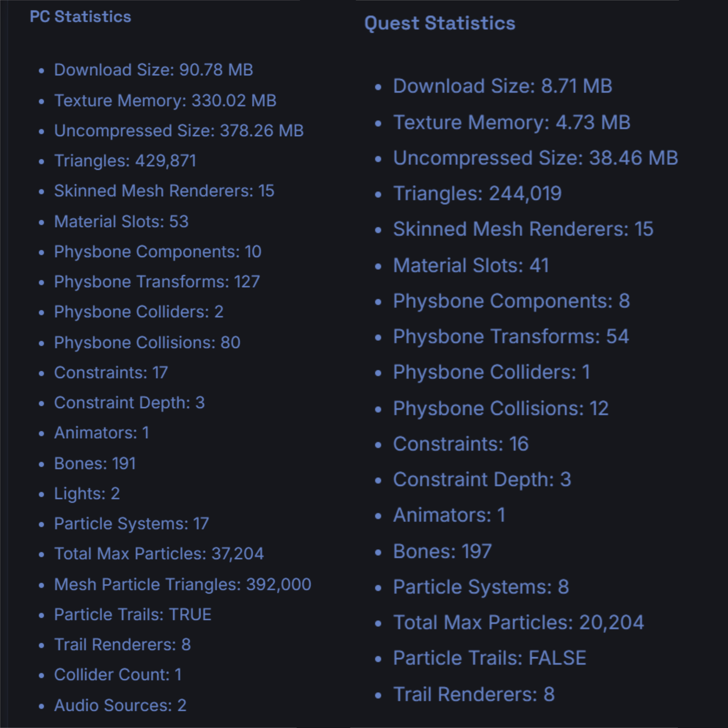Click Mesh Particle Triangles 392,000 entry

tap(183, 584)
